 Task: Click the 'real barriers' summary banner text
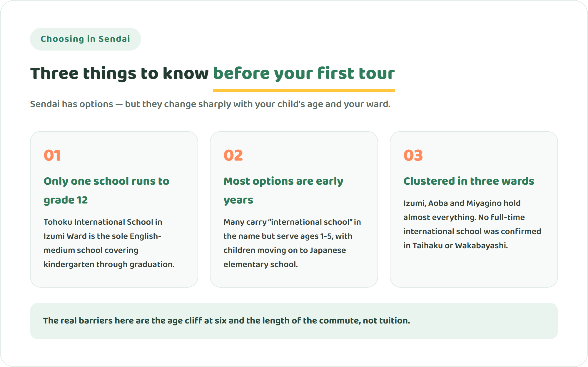[x=226, y=321]
